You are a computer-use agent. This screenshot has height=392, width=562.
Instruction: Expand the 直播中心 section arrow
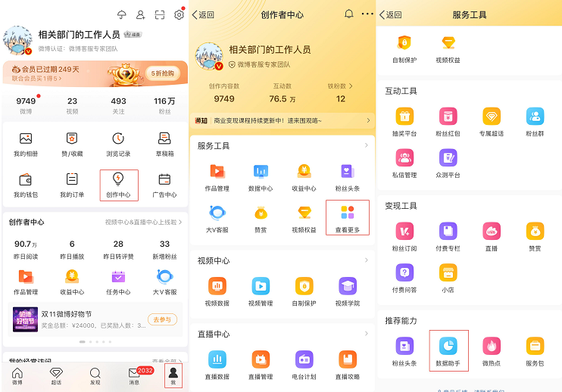(368, 334)
